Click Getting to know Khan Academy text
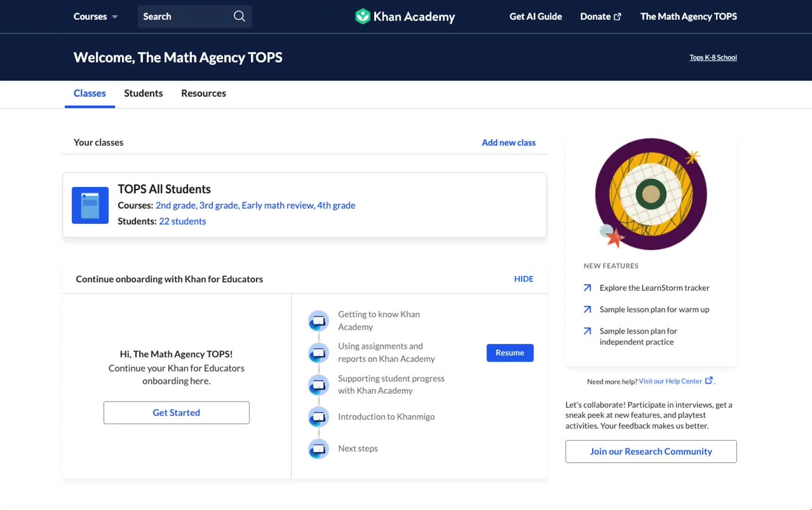 379,321
